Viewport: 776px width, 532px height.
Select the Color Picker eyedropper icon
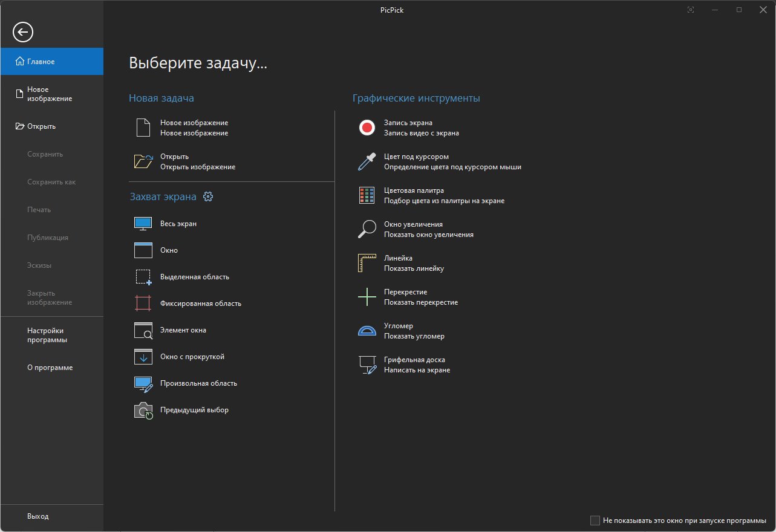coord(367,161)
